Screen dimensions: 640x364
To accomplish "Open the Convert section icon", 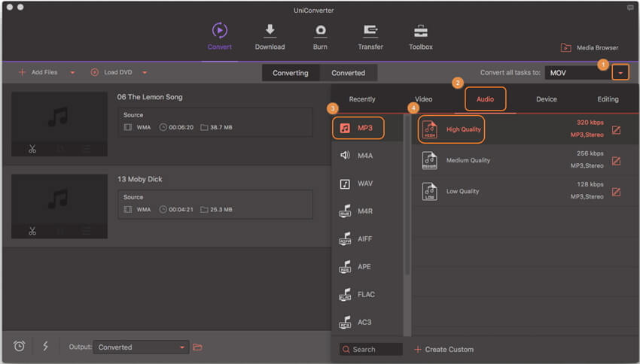I will pyautogui.click(x=220, y=31).
